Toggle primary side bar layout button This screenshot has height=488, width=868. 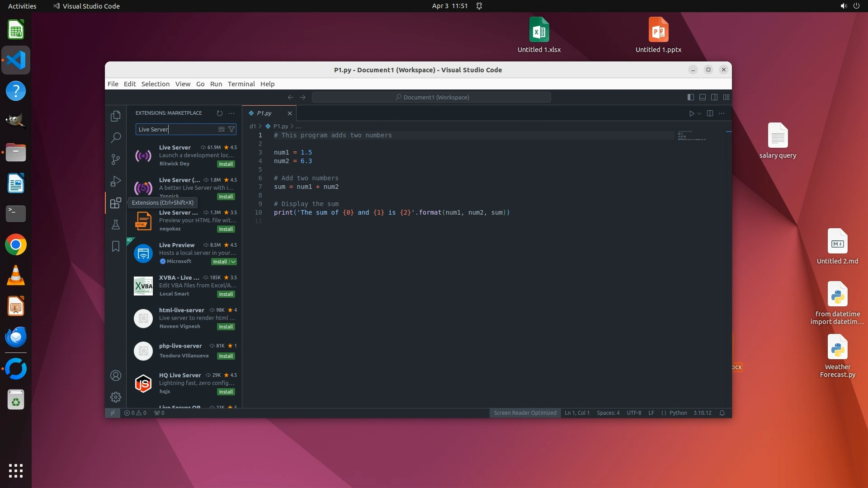(691, 97)
